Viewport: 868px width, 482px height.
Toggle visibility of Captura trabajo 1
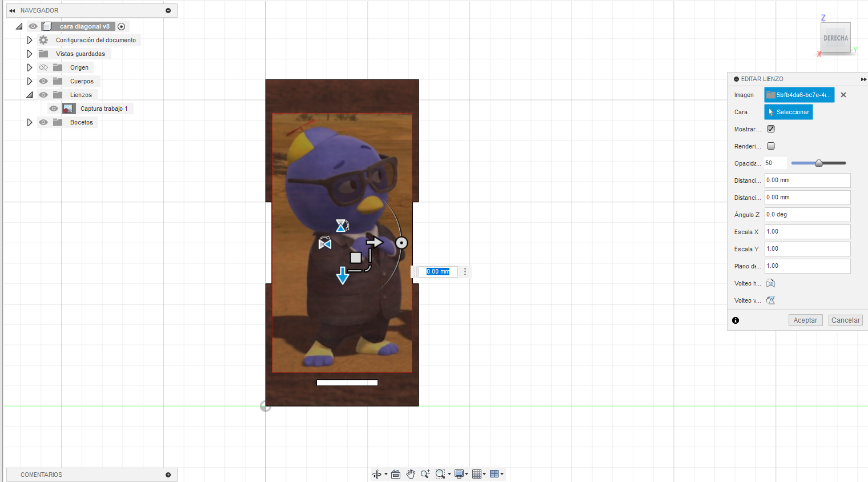click(53, 108)
